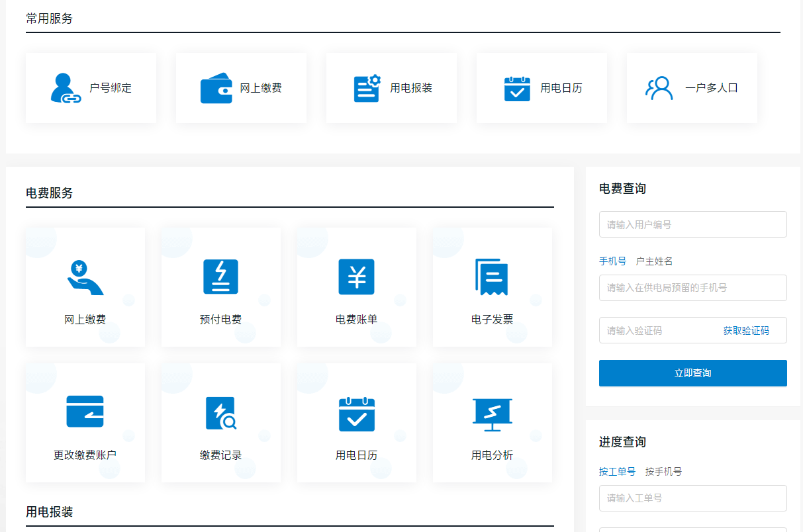This screenshot has width=803, height=532.
Task: Open 户号绑定 icon in common services
Action: coord(66,88)
